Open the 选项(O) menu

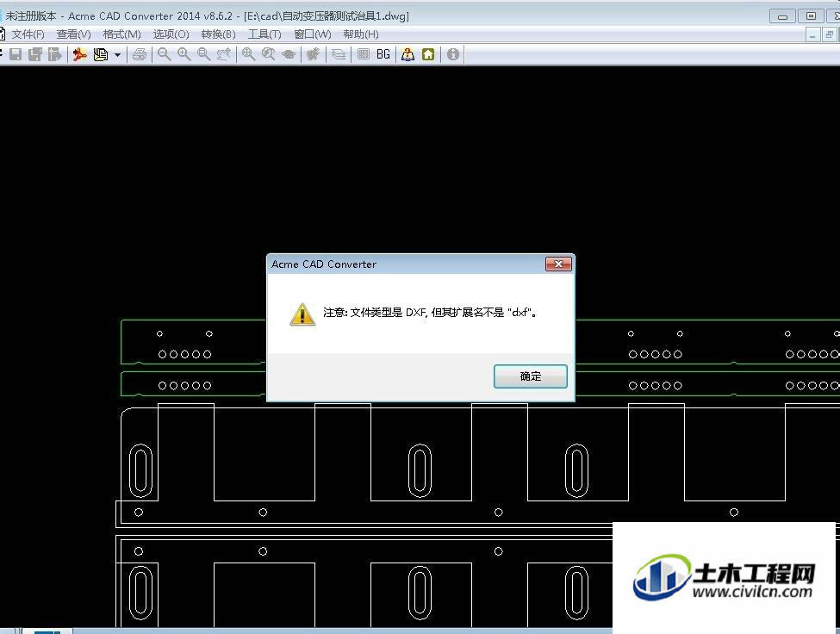point(171,34)
